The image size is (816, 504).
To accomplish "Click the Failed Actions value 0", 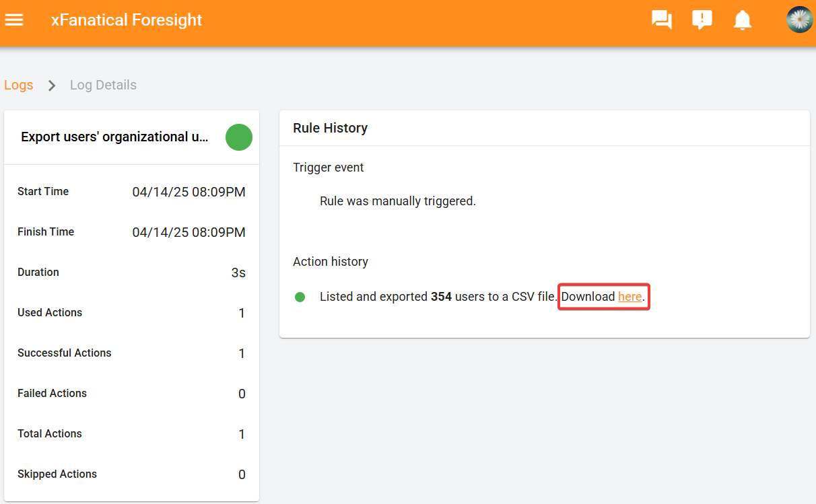I will click(242, 394).
